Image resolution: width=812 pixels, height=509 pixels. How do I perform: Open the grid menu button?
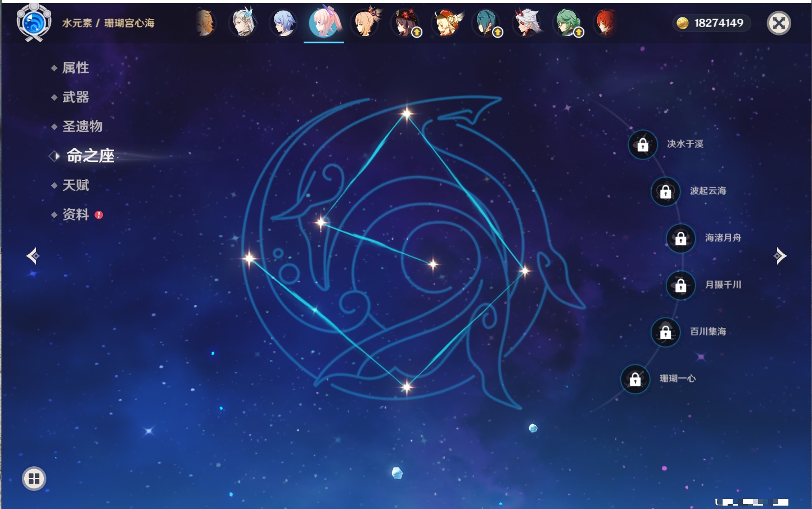tap(34, 479)
